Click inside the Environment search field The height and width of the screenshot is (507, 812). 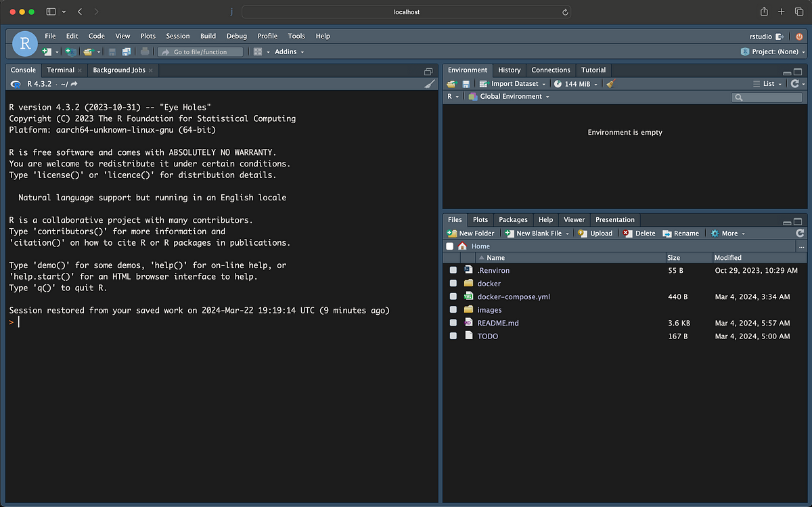767,97
